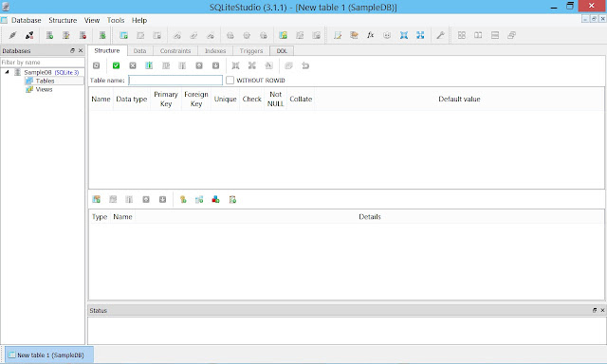This screenshot has width=607, height=364.
Task: Click the Details header in constraints list
Action: 370,217
